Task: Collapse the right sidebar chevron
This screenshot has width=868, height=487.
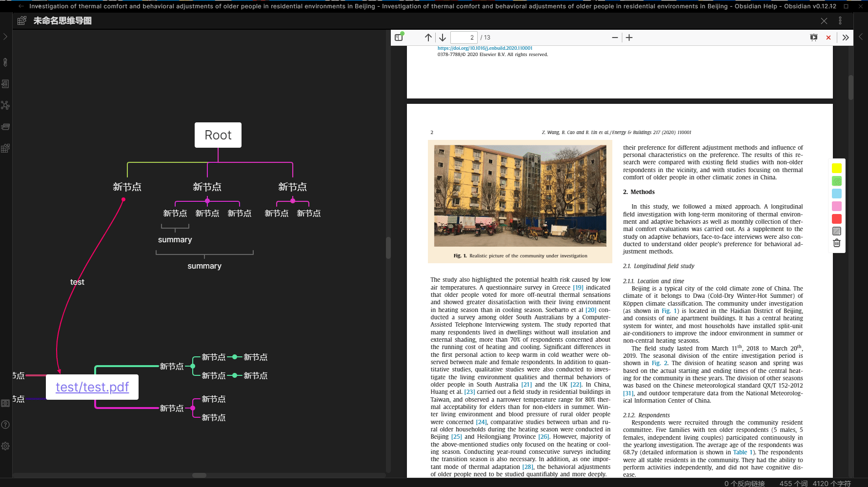Action: coord(861,37)
